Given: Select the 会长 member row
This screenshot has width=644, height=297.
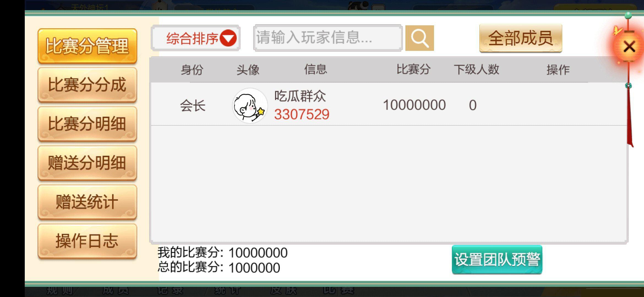Looking at the screenshot, I should tap(389, 105).
